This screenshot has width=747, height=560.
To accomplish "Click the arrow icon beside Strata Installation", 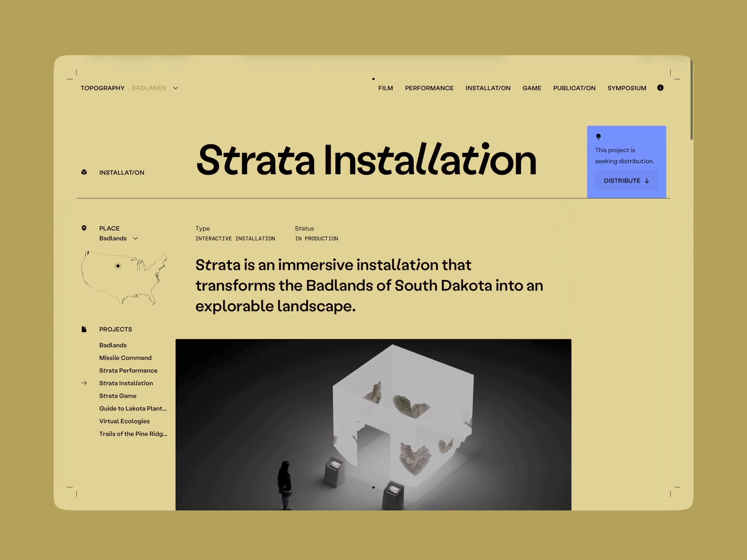I will point(84,383).
